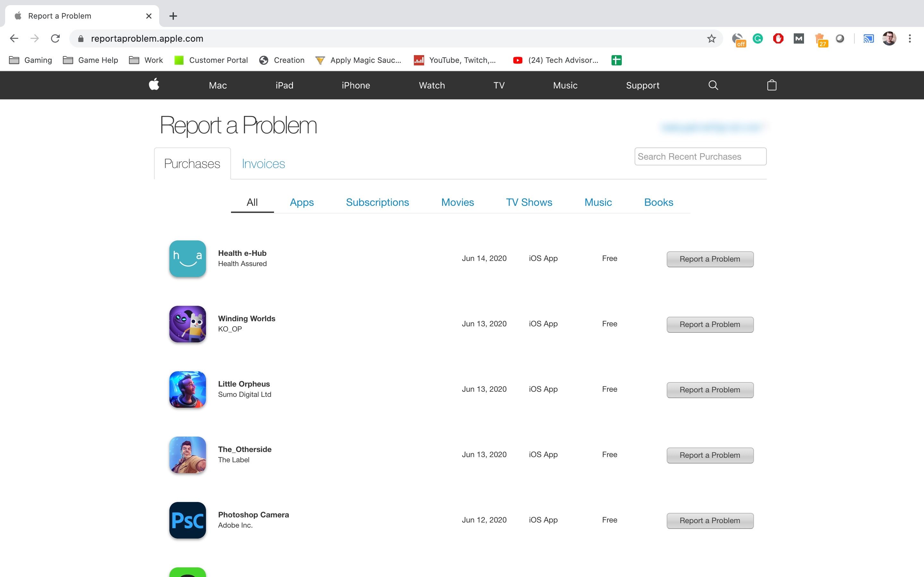Click the Winding Worlds app icon
The width and height of the screenshot is (924, 577).
(x=187, y=324)
